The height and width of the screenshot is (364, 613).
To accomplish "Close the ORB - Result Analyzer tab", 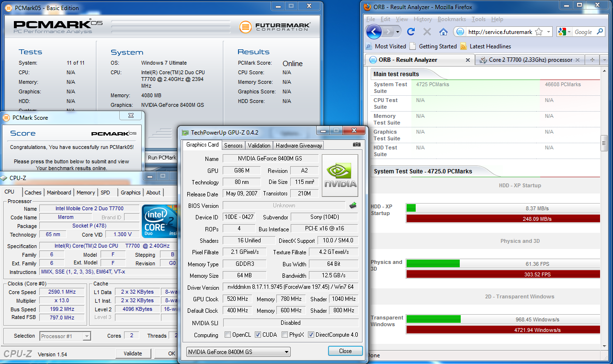I will (468, 60).
